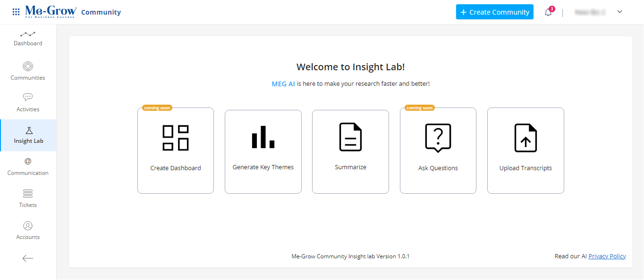Click the Me-Grow Community logo
Viewport: 644px width, 280px height.
(x=50, y=11)
